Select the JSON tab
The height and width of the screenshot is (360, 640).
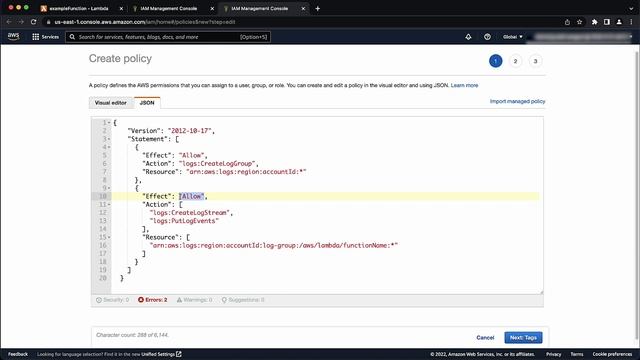[x=147, y=103]
